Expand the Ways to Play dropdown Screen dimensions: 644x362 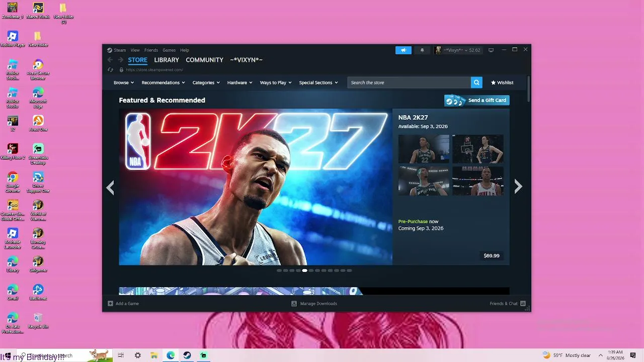(276, 82)
